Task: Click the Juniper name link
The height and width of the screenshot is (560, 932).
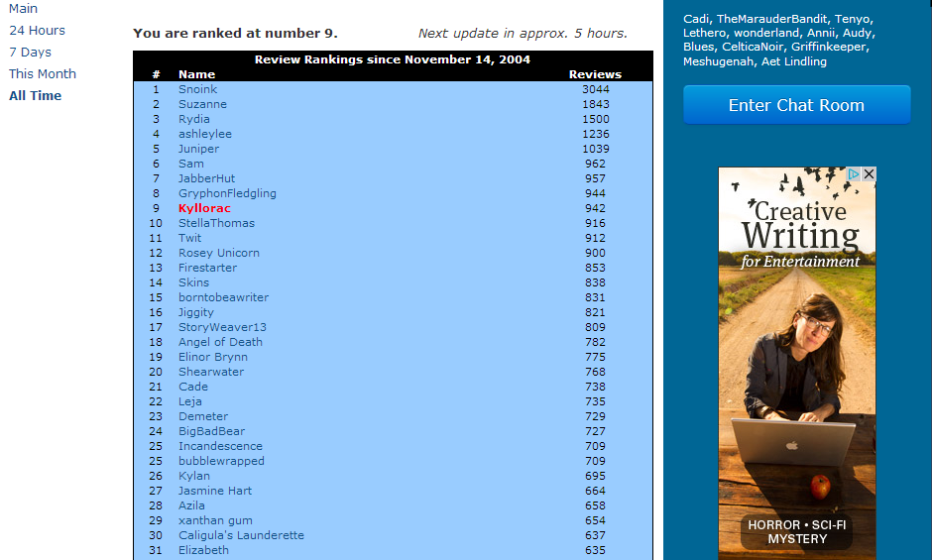Action: (198, 149)
